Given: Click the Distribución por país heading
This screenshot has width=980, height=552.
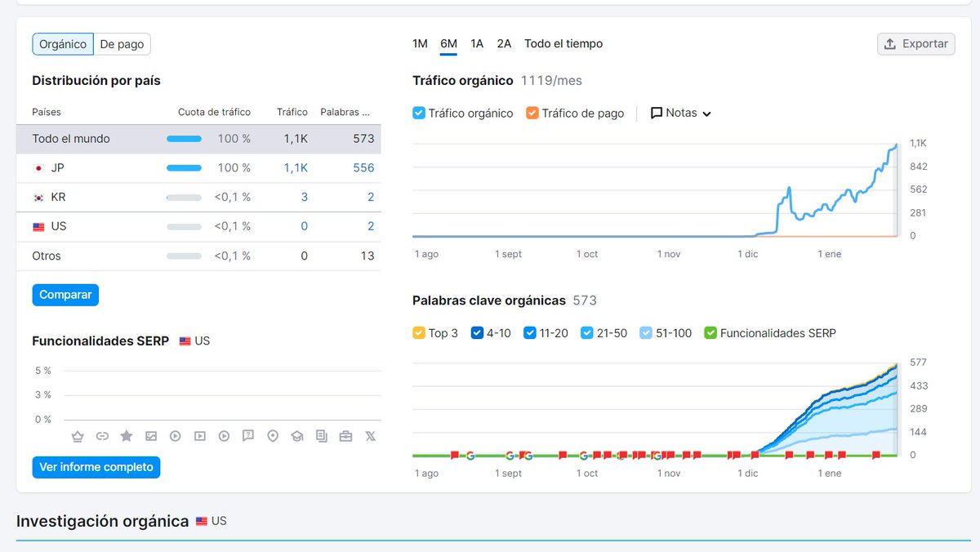Looking at the screenshot, I should pyautogui.click(x=96, y=81).
